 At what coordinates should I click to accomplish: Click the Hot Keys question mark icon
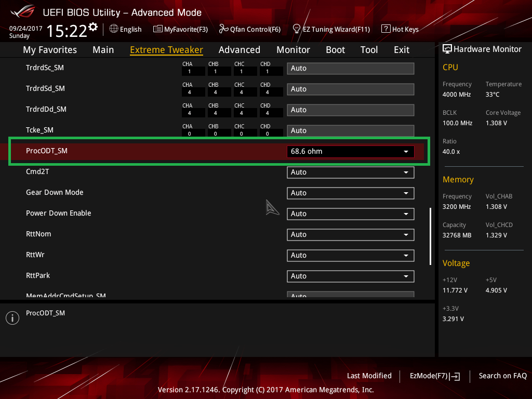tap(386, 29)
